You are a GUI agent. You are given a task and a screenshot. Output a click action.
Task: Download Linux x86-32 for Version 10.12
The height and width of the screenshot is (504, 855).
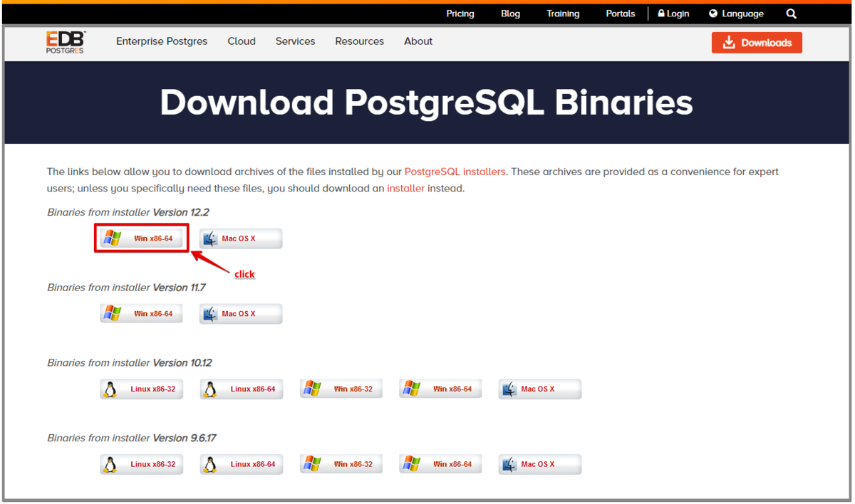pyautogui.click(x=141, y=389)
